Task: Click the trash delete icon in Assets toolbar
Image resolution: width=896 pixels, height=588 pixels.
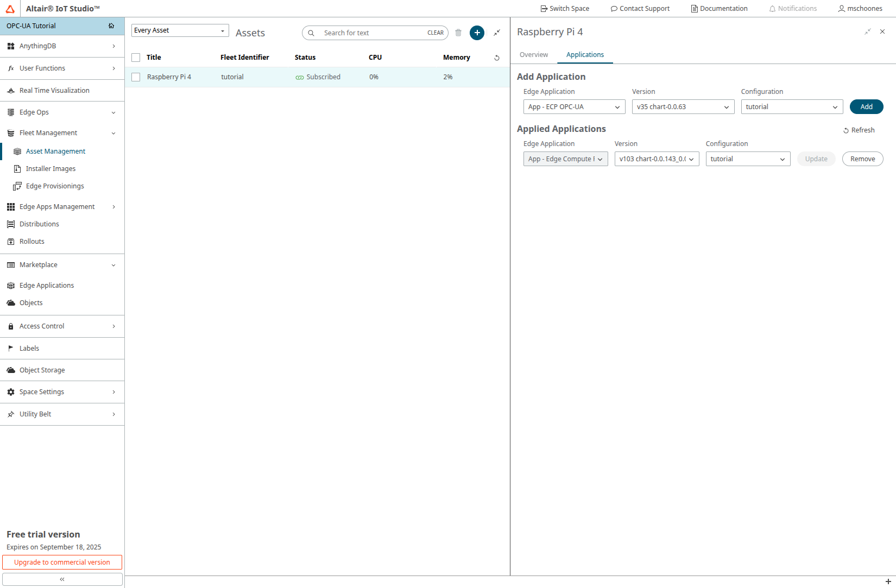Action: click(458, 33)
